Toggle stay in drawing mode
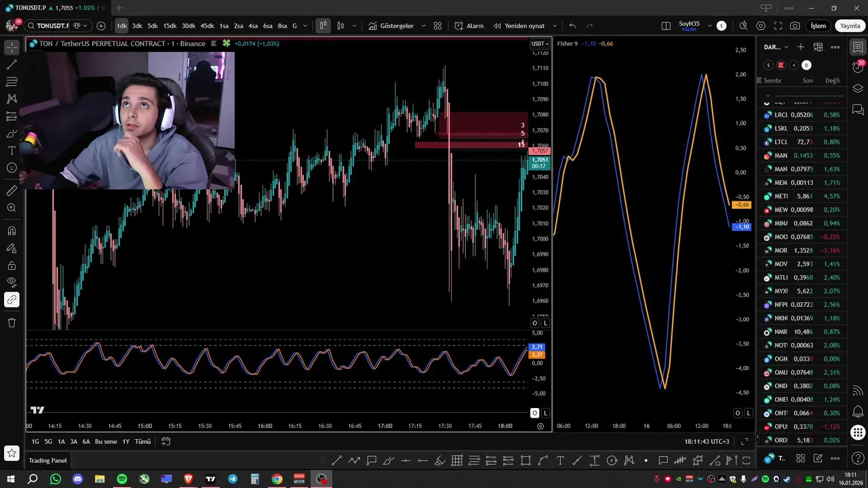This screenshot has height=488, width=868. [12, 248]
